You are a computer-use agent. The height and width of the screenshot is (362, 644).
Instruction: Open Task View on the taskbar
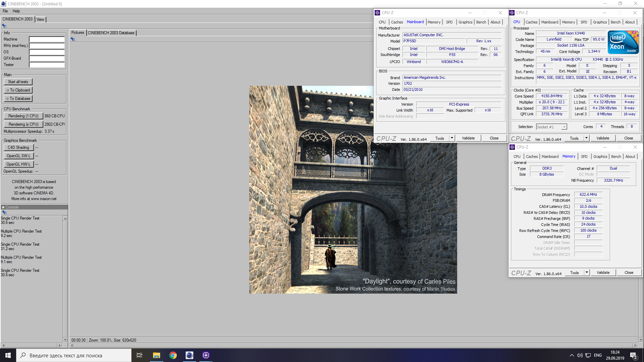tap(140, 355)
